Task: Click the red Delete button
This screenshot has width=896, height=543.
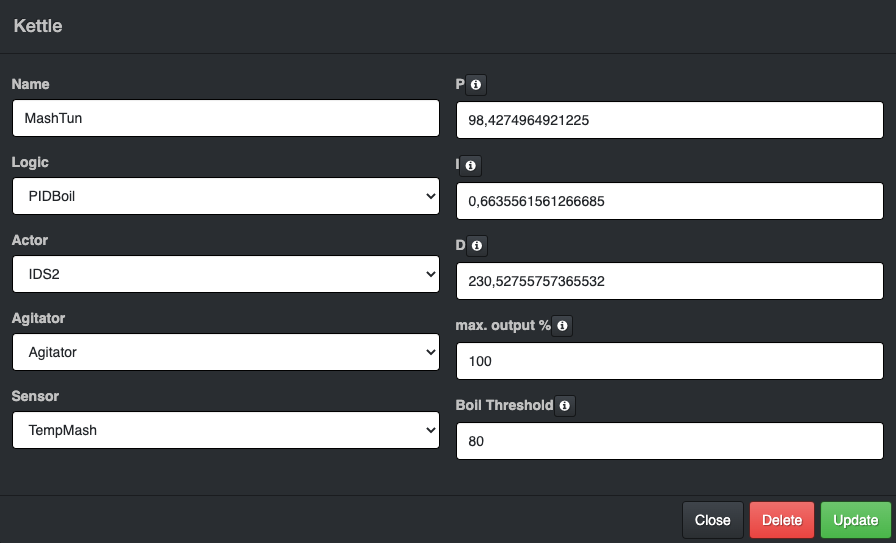Action: coord(782,520)
